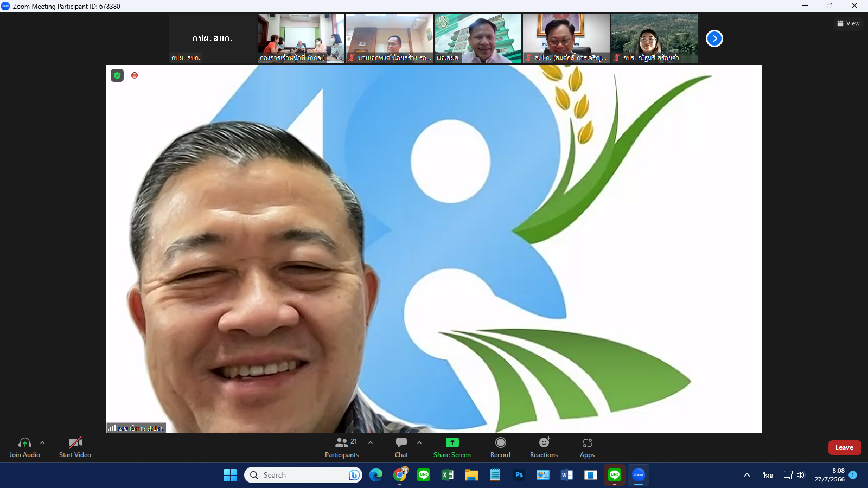Screen dimensions: 868x488
Task: Open network settings tray icon
Action: point(788,475)
